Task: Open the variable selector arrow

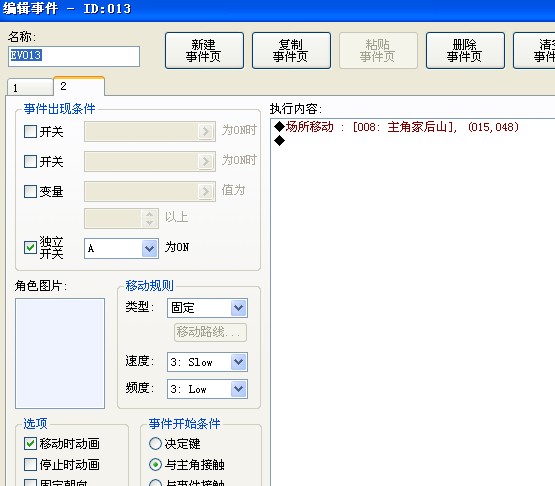Action: pyautogui.click(x=206, y=191)
